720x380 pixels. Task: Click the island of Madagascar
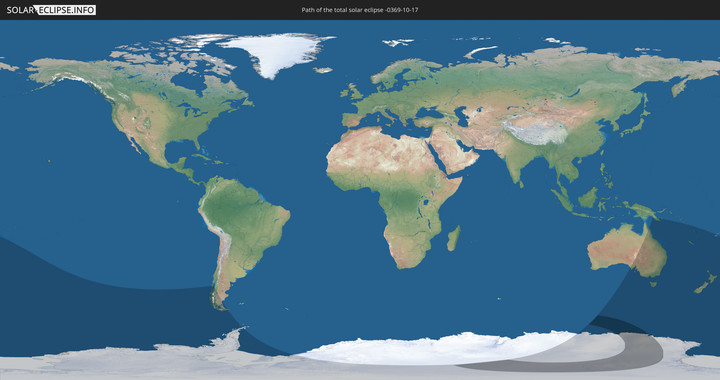point(454,239)
